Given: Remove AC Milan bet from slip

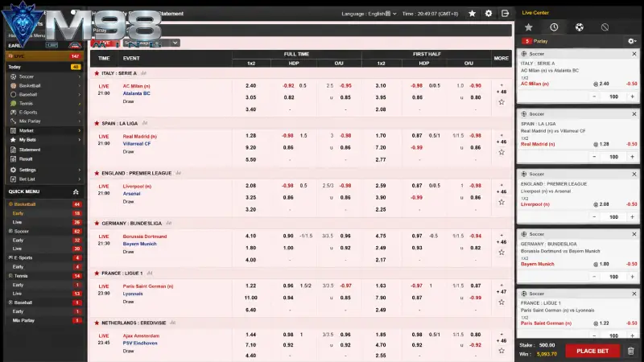Looking at the screenshot, I should [634, 54].
